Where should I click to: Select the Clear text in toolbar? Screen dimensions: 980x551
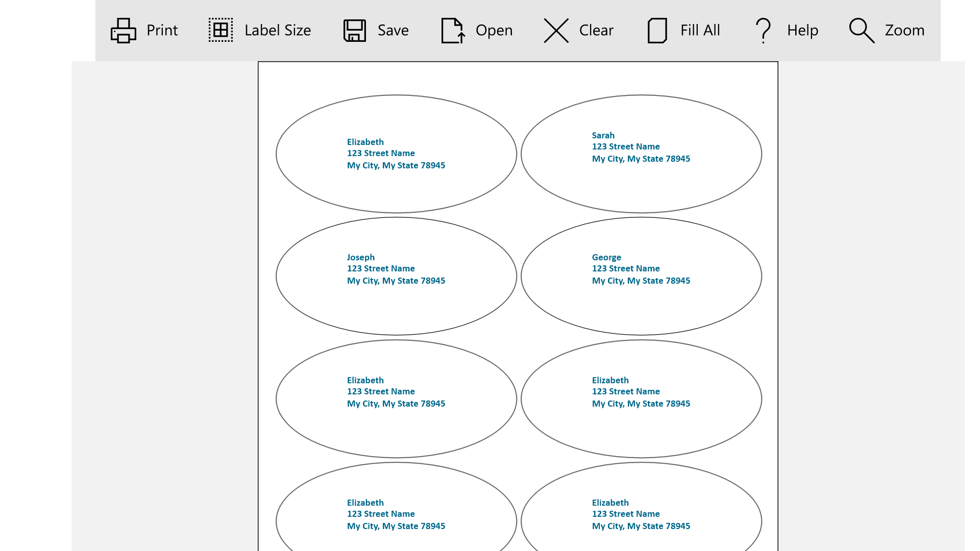click(596, 31)
